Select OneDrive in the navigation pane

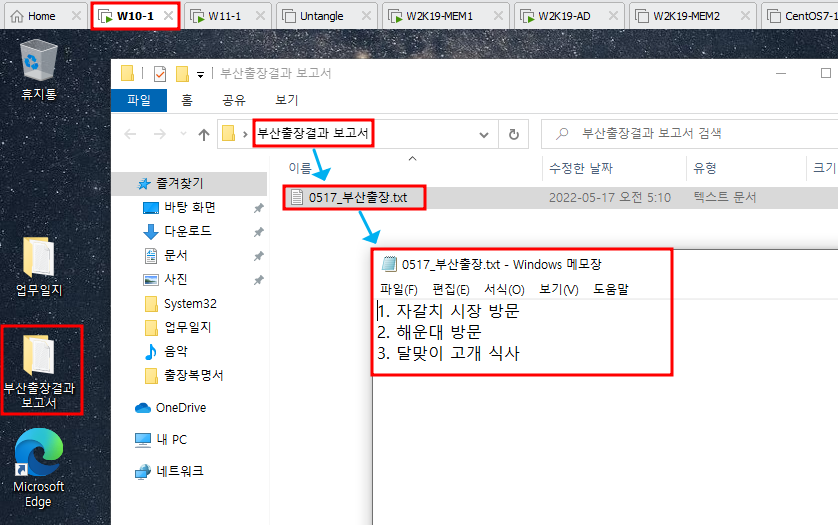coord(181,407)
